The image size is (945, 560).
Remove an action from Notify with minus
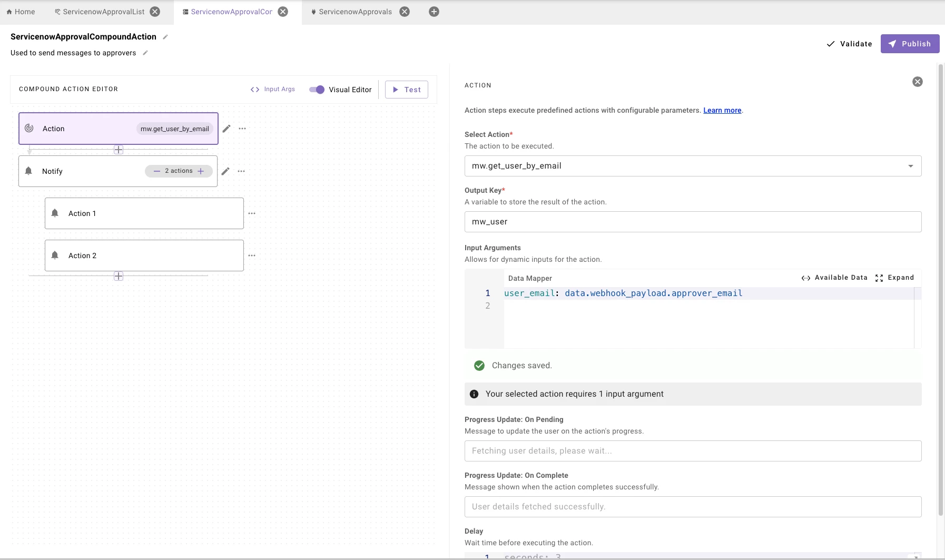point(156,171)
